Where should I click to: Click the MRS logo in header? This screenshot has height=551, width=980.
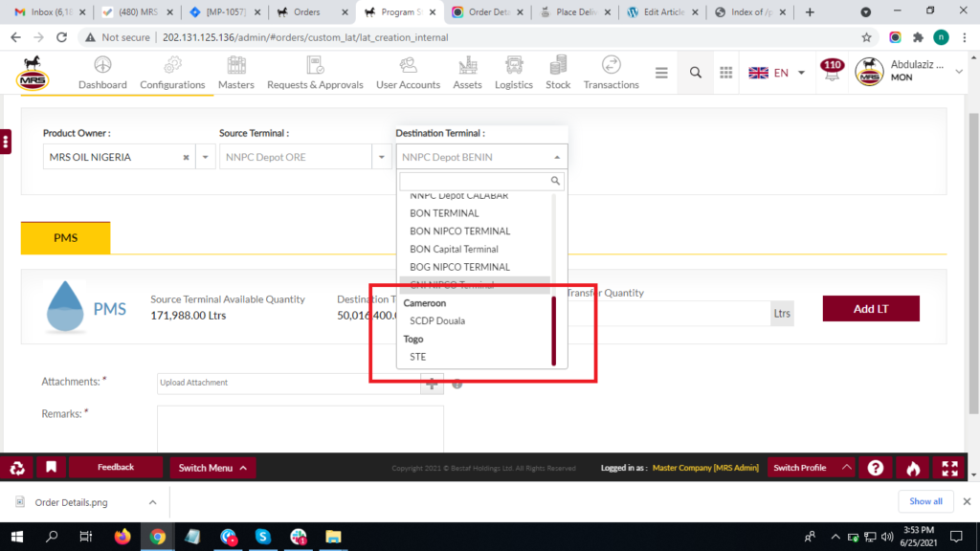coord(33,73)
